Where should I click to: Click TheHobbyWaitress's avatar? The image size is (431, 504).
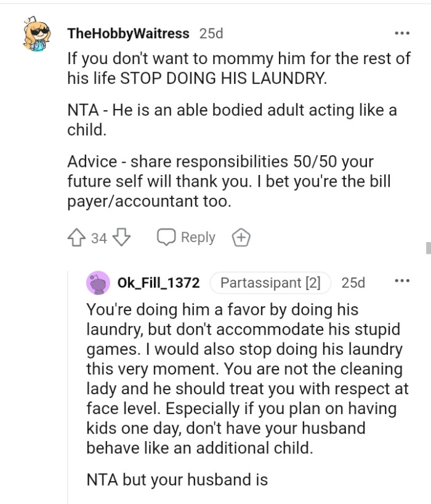(x=34, y=34)
